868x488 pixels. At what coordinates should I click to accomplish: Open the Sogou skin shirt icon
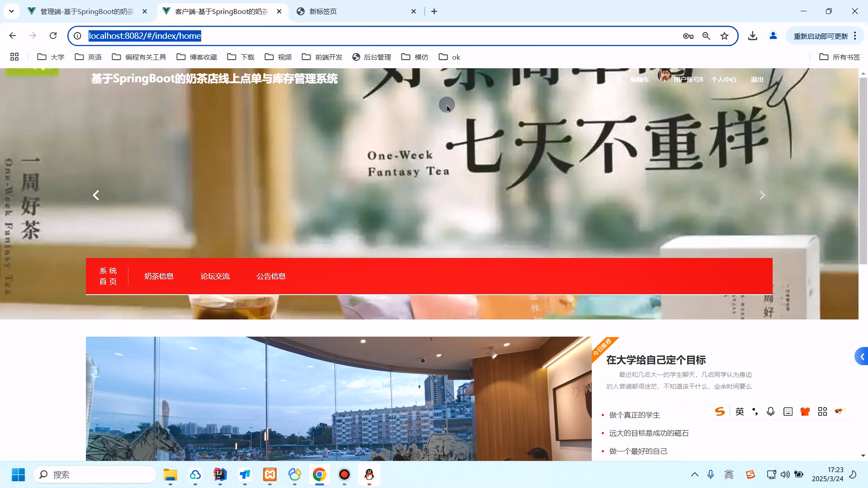(805, 411)
